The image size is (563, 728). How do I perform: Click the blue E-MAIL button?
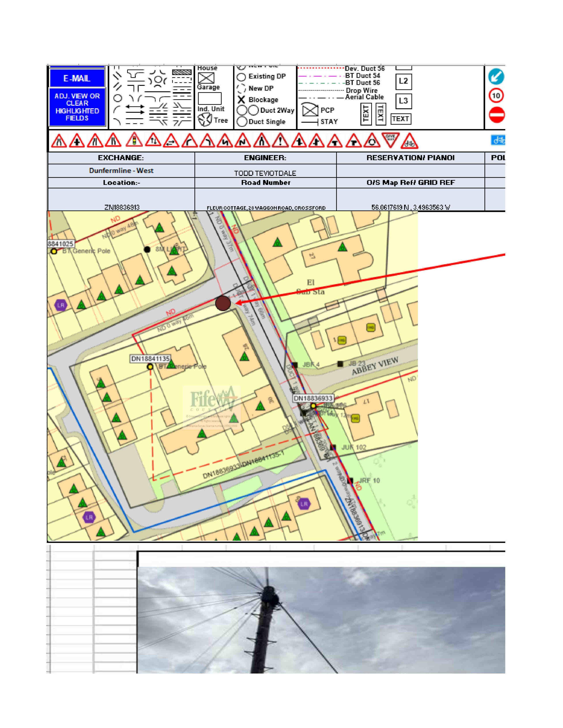[77, 78]
